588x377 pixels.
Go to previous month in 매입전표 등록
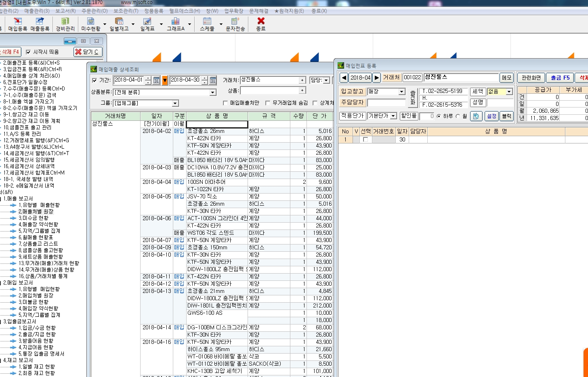click(344, 78)
